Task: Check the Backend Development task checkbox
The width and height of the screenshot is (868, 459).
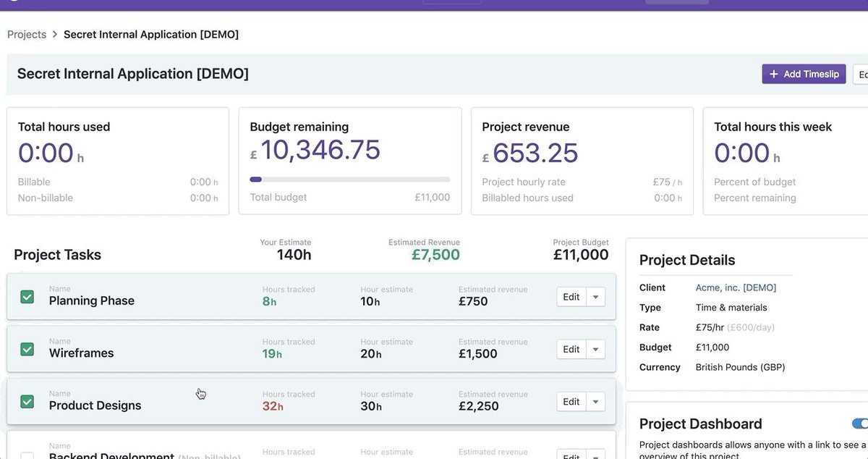Action: (27, 455)
